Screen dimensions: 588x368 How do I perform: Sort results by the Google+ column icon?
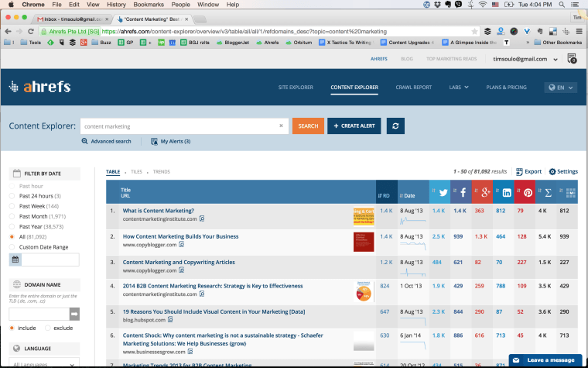[486, 193]
